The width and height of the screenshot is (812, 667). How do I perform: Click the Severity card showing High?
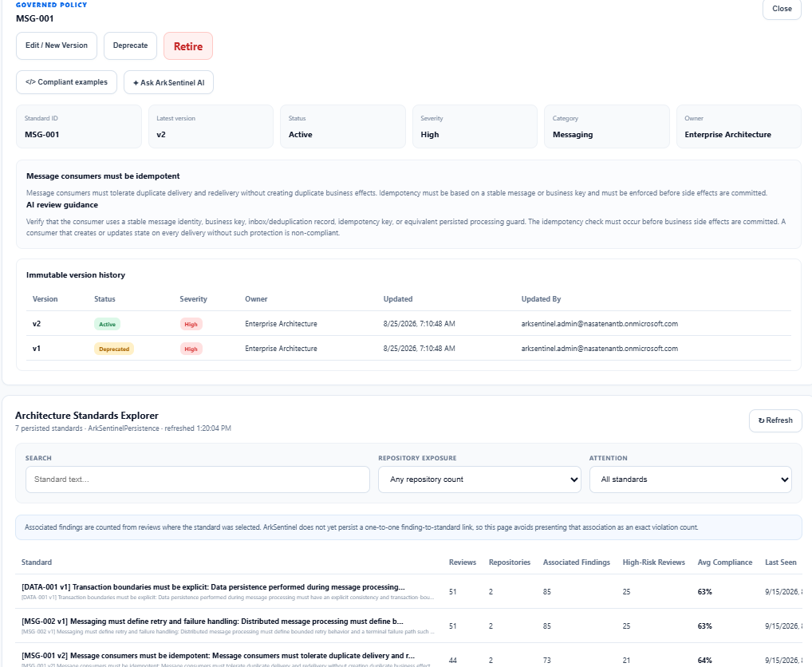tap(475, 126)
